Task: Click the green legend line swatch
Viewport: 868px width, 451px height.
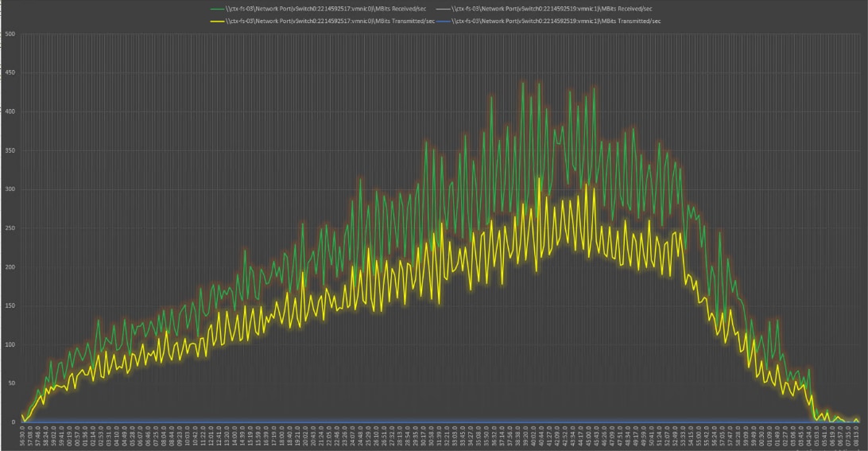Action: (x=217, y=9)
